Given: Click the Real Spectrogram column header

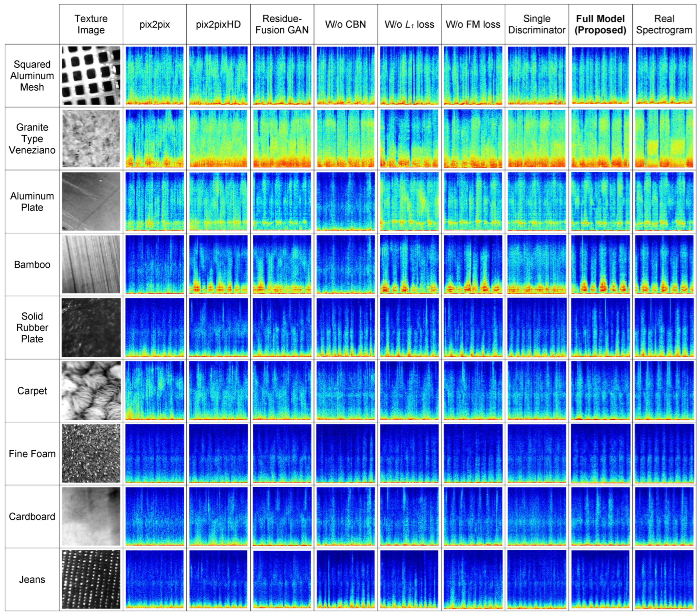Looking at the screenshot, I should [x=664, y=24].
